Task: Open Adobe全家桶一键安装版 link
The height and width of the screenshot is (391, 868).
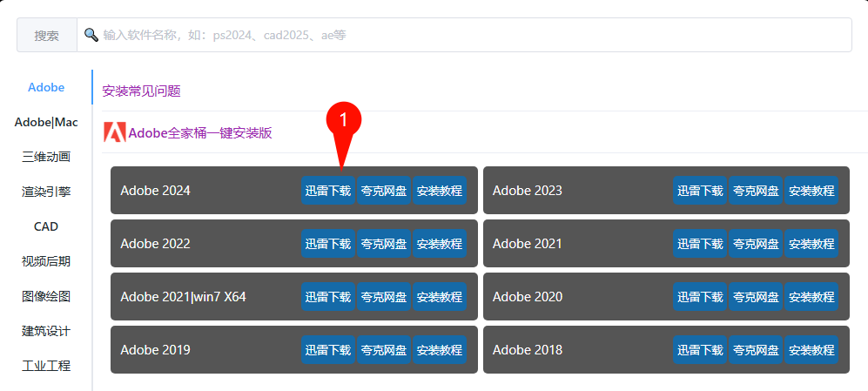Action: point(200,133)
